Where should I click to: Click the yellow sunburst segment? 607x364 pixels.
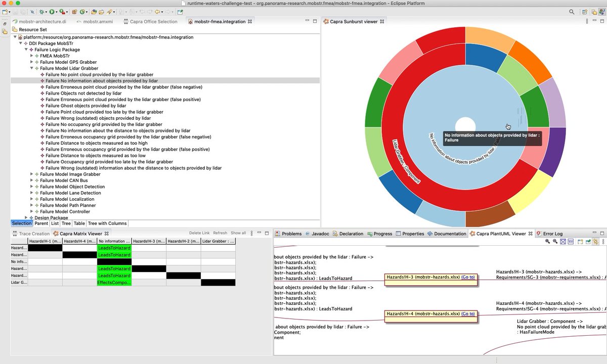click(530, 191)
